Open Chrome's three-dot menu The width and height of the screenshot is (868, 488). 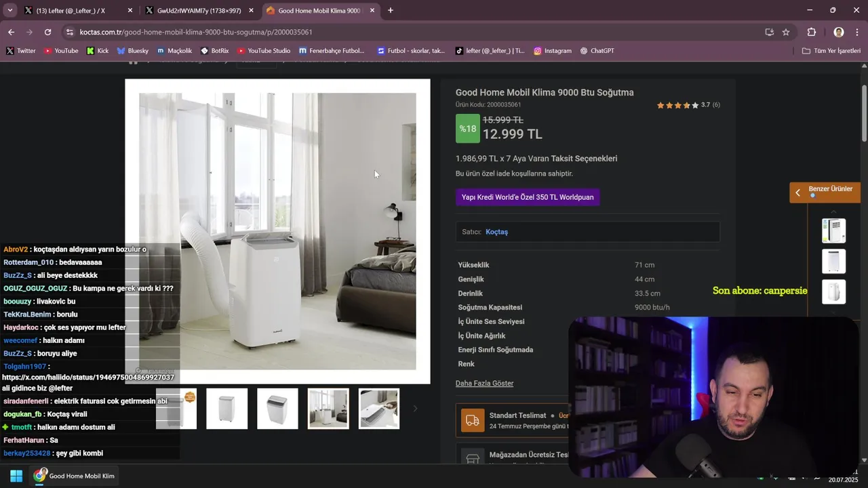[857, 32]
